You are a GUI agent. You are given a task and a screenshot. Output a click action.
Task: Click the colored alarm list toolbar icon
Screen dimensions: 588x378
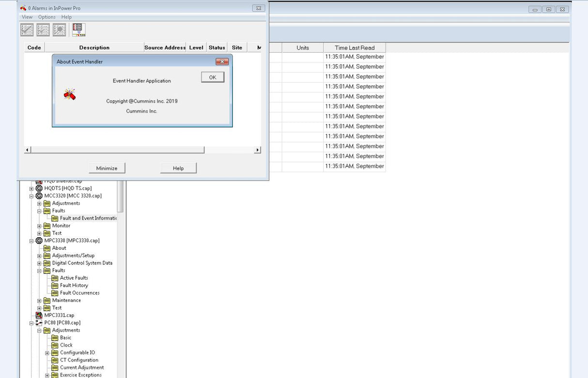coord(78,30)
